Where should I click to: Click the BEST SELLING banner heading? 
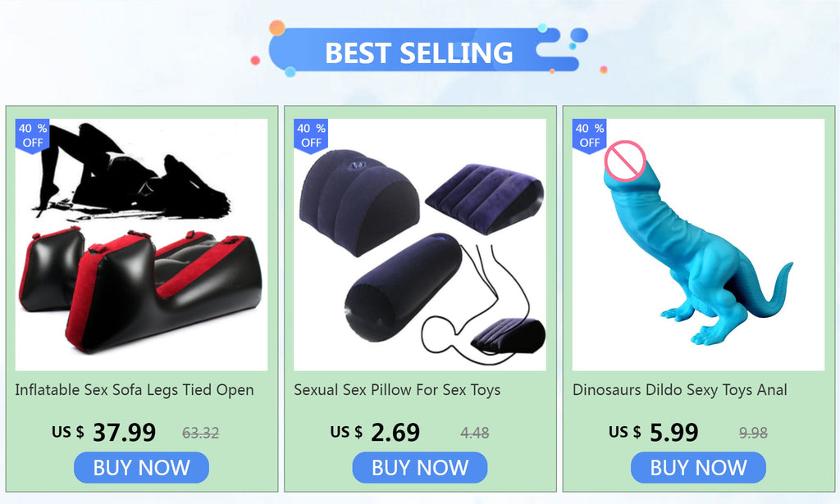pyautogui.click(x=419, y=52)
